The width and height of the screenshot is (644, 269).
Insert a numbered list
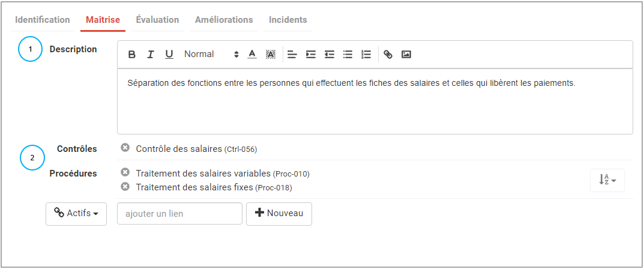366,55
